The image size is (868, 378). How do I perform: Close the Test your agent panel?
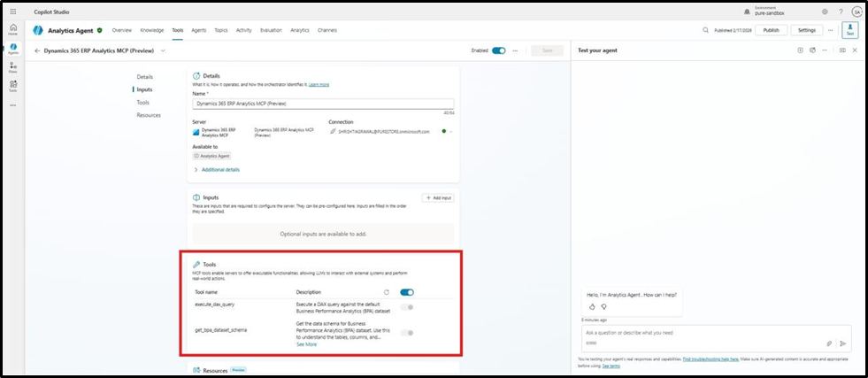click(x=855, y=50)
